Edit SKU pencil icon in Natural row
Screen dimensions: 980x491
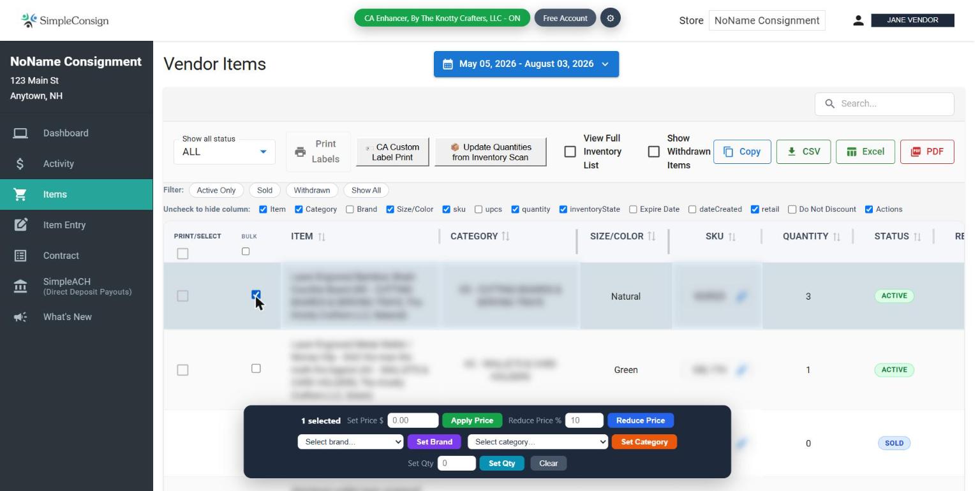pyautogui.click(x=741, y=296)
